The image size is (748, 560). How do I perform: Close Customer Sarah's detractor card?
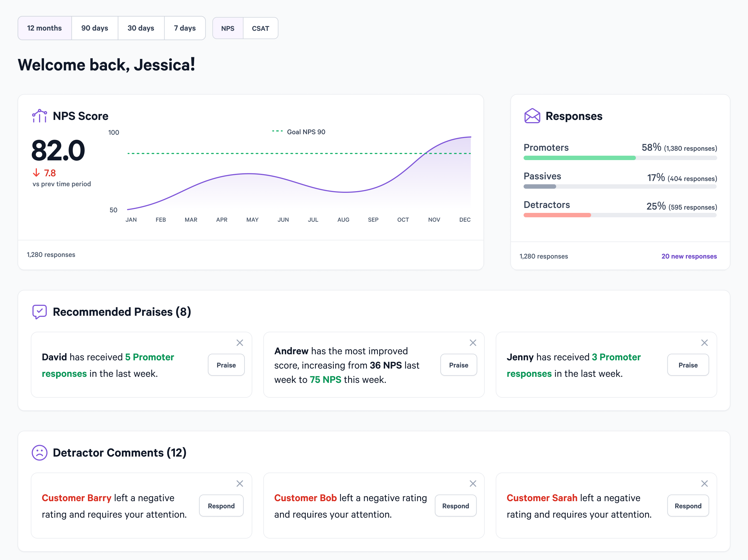click(704, 484)
